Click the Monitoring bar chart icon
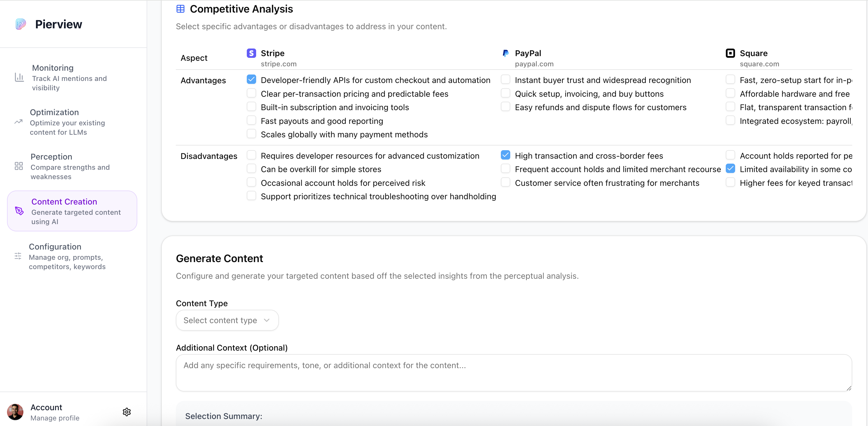Screen dimensions: 868x426 [19, 77]
